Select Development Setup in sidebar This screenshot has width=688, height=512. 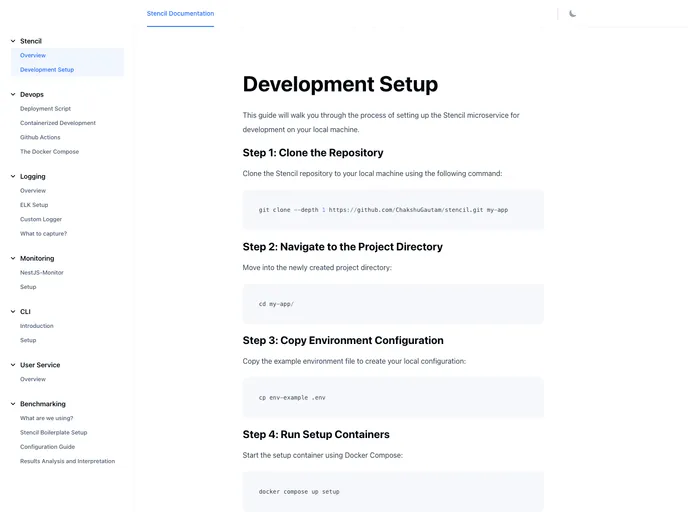pyautogui.click(x=47, y=70)
